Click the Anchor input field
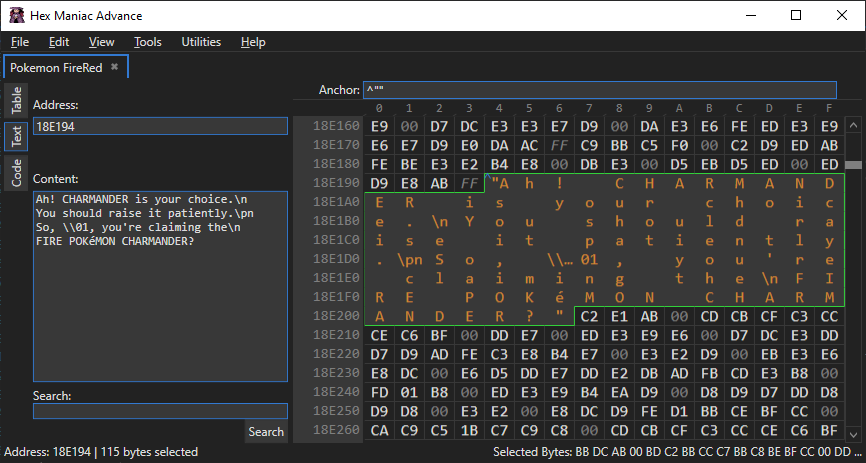This screenshot has height=463, width=866. click(599, 90)
